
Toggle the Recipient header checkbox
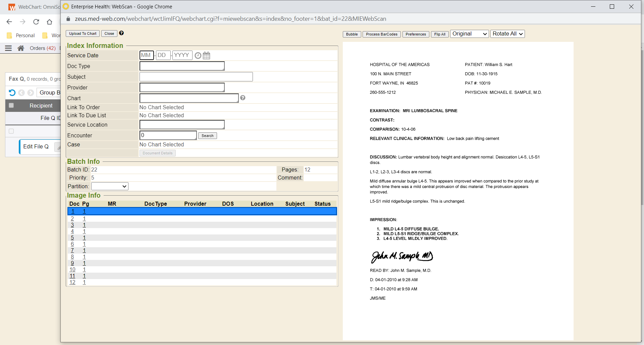[11, 106]
